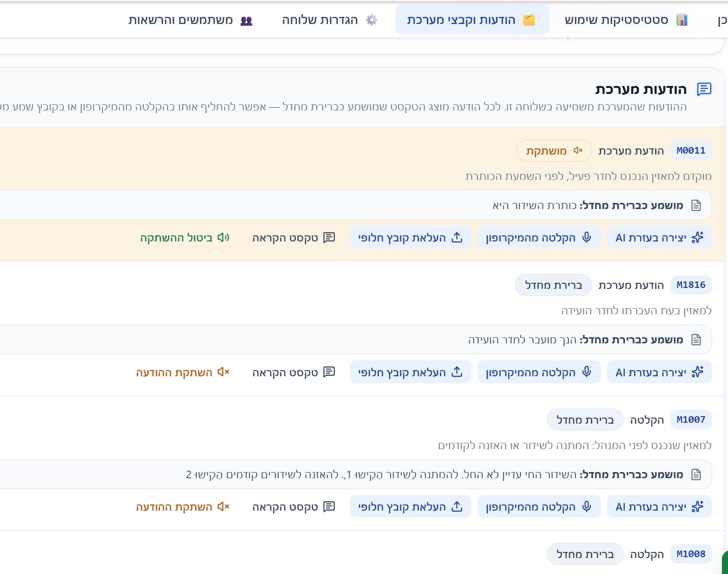Click the הקלטה label next to M1008

click(647, 554)
